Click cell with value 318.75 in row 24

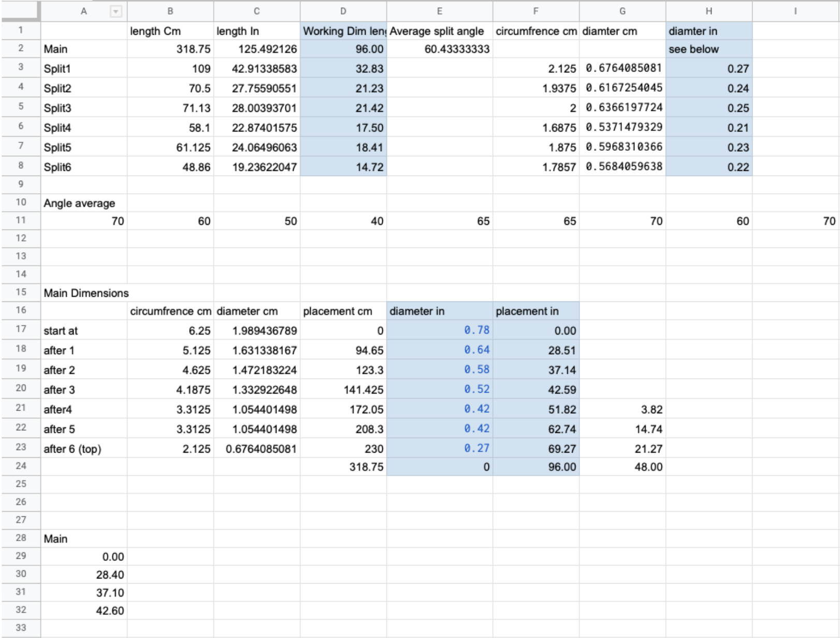(343, 467)
